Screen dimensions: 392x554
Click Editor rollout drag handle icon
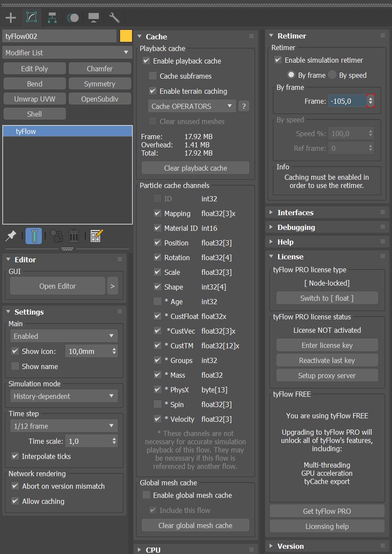coord(120,259)
